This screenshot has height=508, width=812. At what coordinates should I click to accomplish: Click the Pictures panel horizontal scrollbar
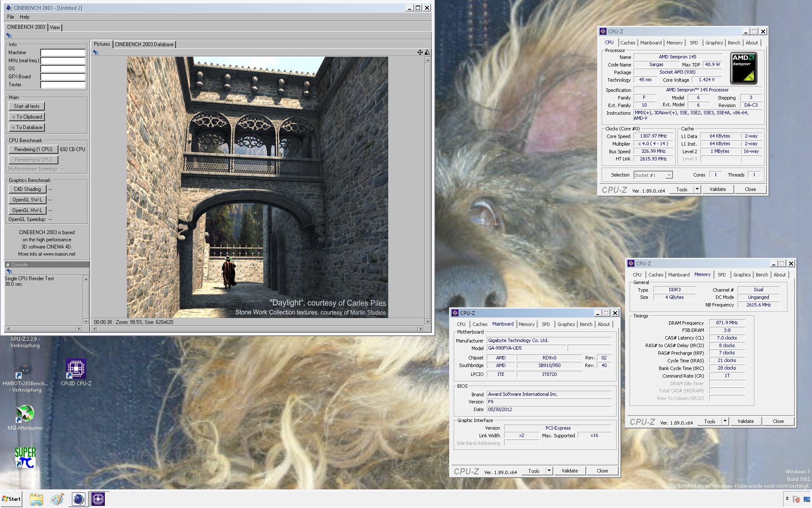[258, 329]
